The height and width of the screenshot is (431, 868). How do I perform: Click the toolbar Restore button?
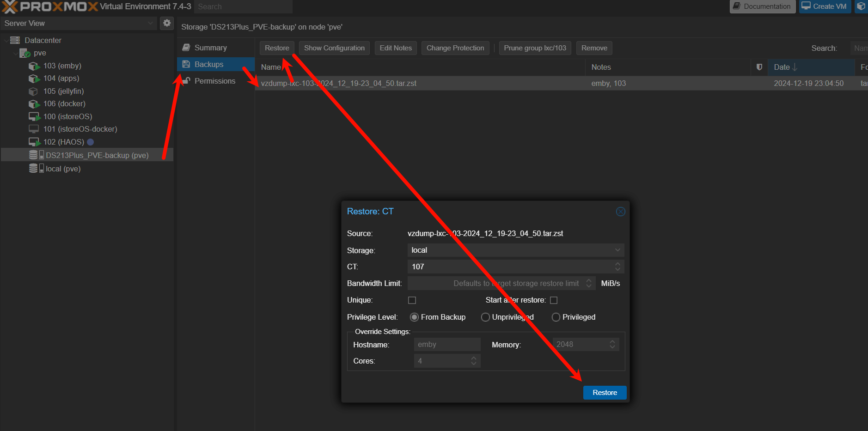pyautogui.click(x=277, y=48)
